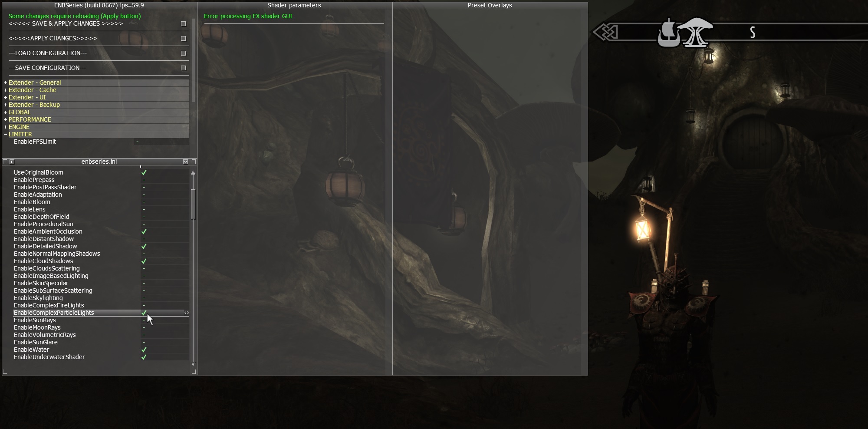This screenshot has width=868, height=429.
Task: Expand the Extender - Cache section
Action: pyautogui.click(x=6, y=90)
